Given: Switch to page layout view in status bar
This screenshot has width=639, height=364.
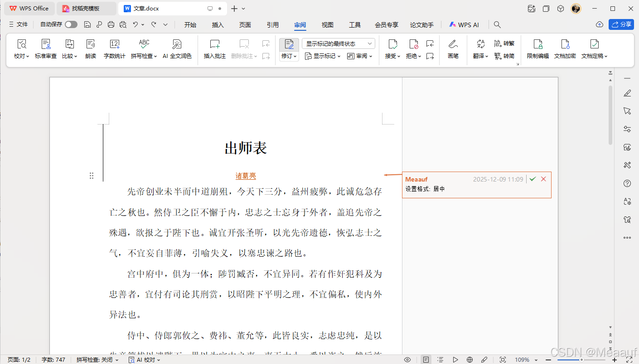Looking at the screenshot, I should click(x=426, y=359).
